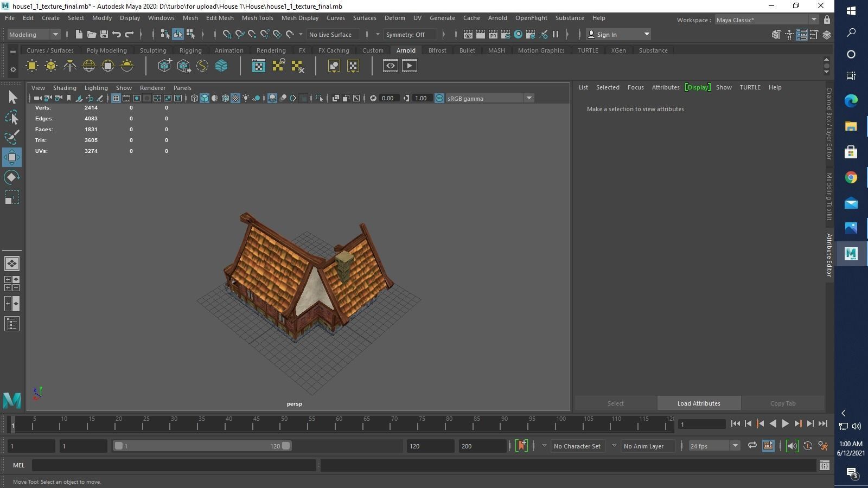Click the Arnold volume shelf icon
This screenshot has width=868, height=488.
(x=221, y=66)
